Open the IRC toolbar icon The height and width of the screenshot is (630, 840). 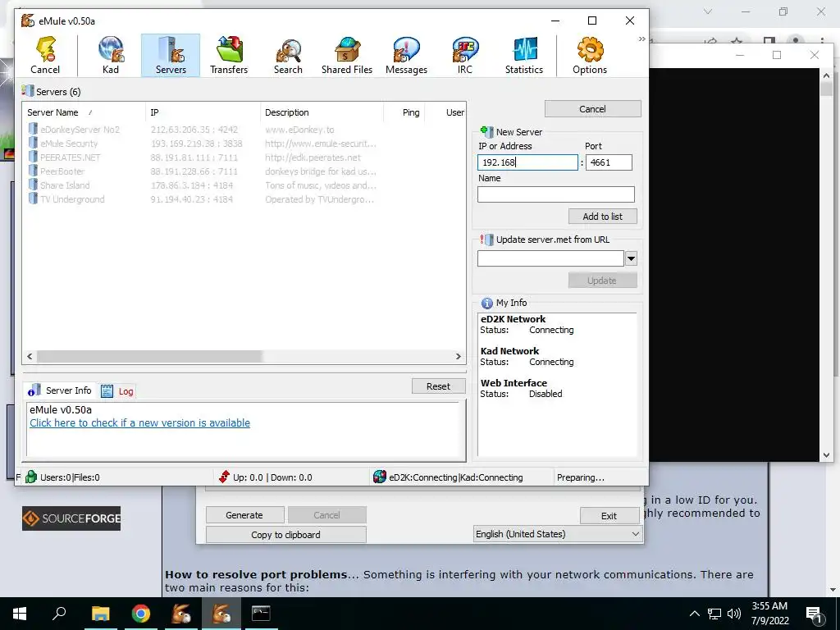pos(465,55)
